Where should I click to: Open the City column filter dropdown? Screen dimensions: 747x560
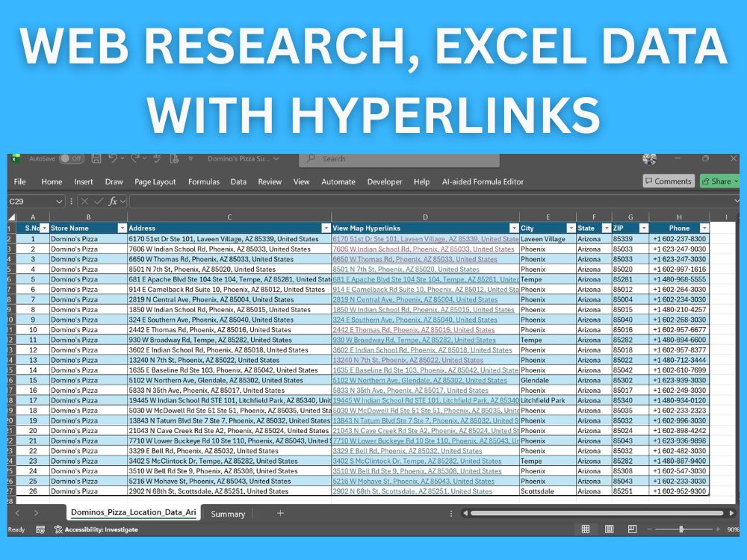[x=571, y=228]
